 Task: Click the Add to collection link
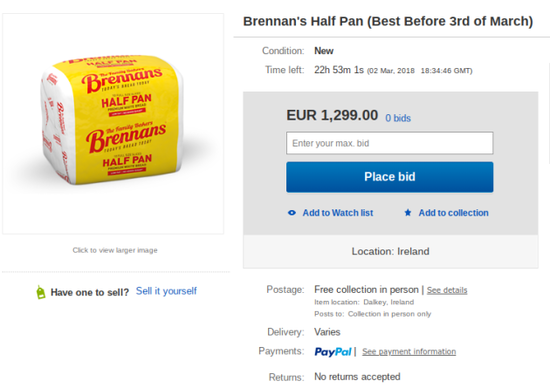coord(453,213)
